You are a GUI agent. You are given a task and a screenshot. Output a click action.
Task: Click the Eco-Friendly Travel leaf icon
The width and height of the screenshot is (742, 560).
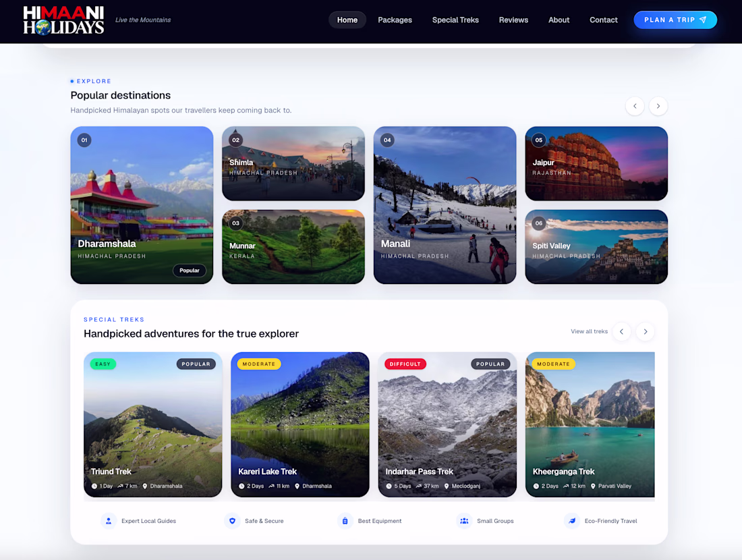[571, 521]
